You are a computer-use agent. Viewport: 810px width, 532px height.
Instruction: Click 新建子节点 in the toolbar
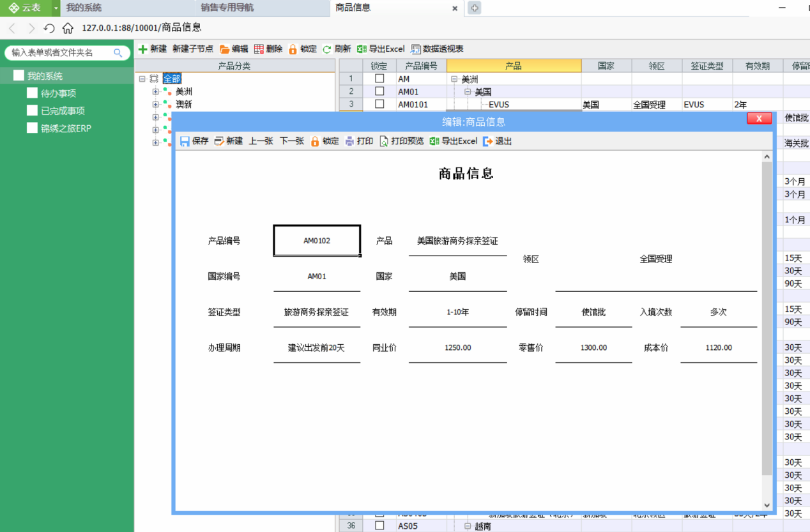[193, 49]
